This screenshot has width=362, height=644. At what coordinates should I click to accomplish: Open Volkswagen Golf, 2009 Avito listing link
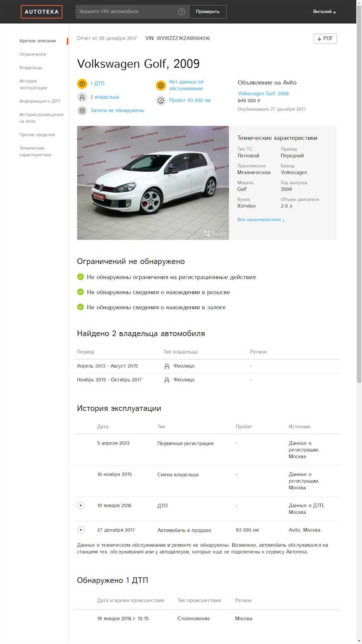coord(263,93)
